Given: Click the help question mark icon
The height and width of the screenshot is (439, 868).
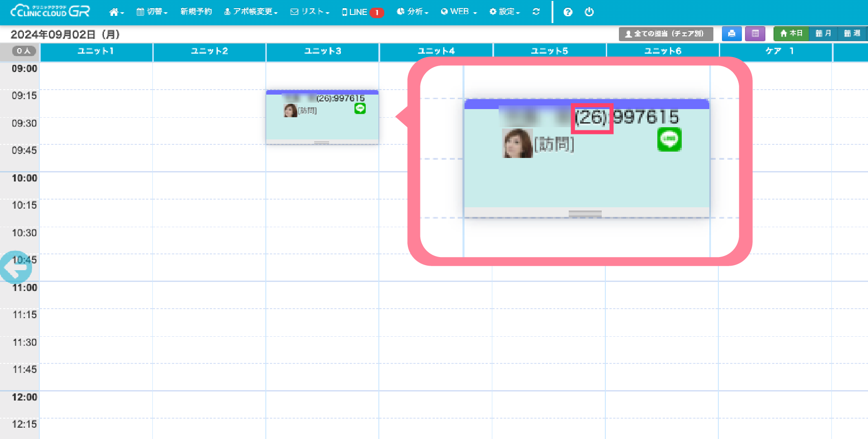Looking at the screenshot, I should [x=568, y=12].
